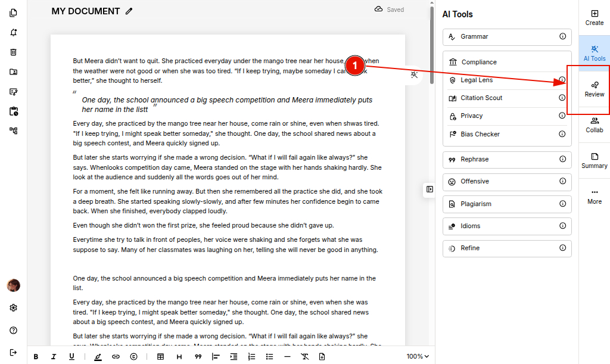Collapse the AI Tools side panel

click(430, 189)
